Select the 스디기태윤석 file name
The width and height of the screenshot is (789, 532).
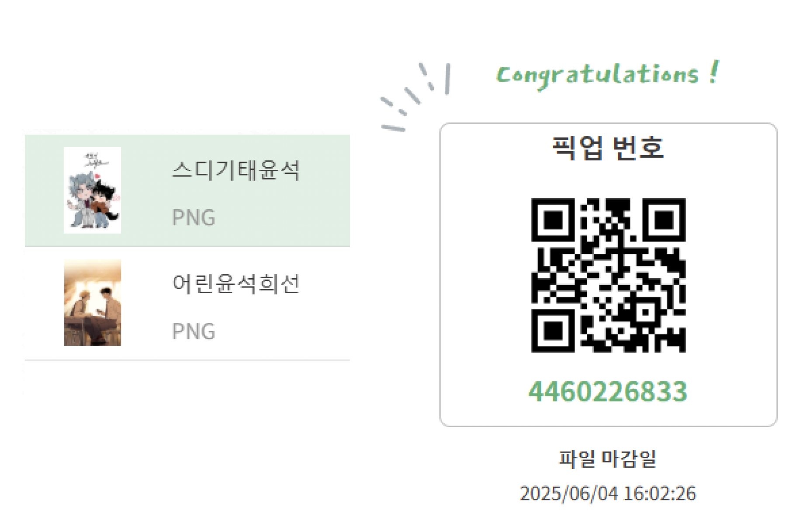236,170
